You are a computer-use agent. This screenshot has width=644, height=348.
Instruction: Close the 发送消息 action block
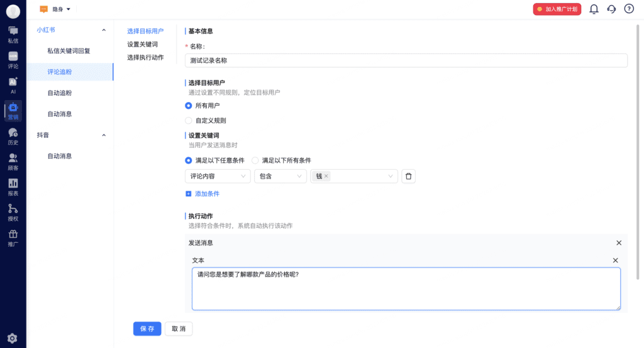(x=619, y=243)
